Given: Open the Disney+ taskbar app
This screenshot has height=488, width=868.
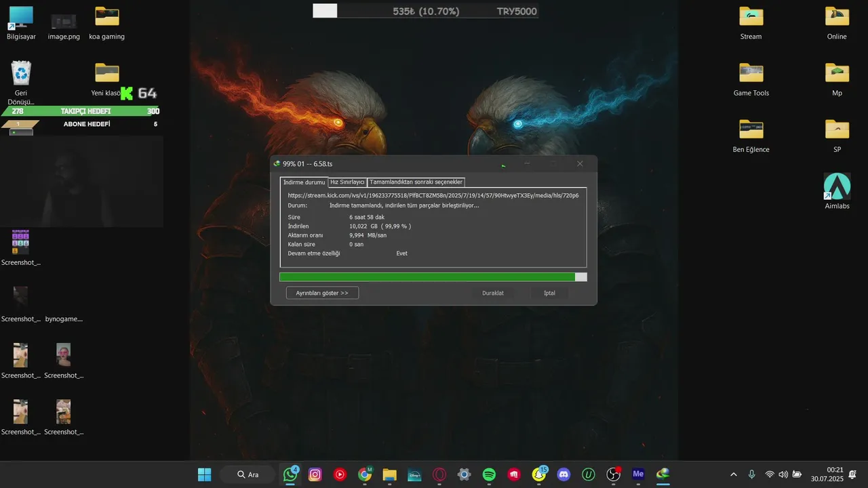Looking at the screenshot, I should pos(414,474).
